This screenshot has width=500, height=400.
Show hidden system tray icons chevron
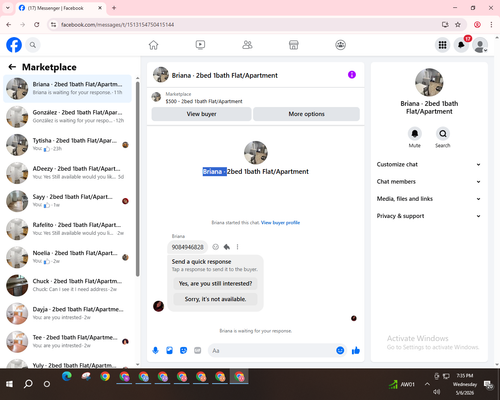point(427,384)
